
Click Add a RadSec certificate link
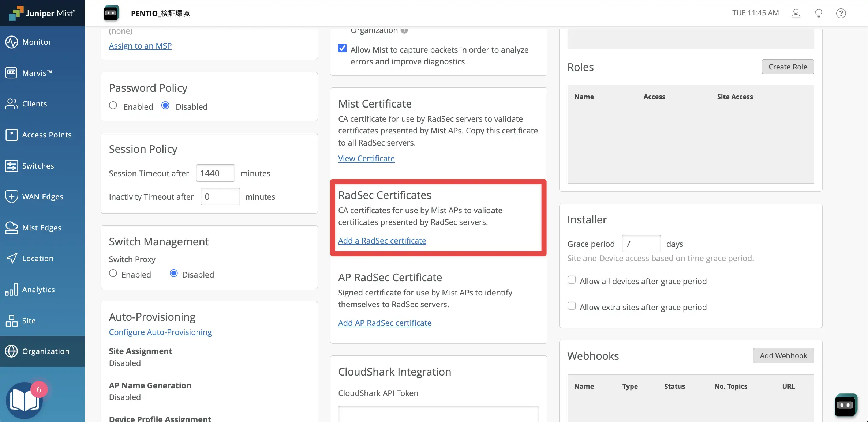click(x=382, y=241)
